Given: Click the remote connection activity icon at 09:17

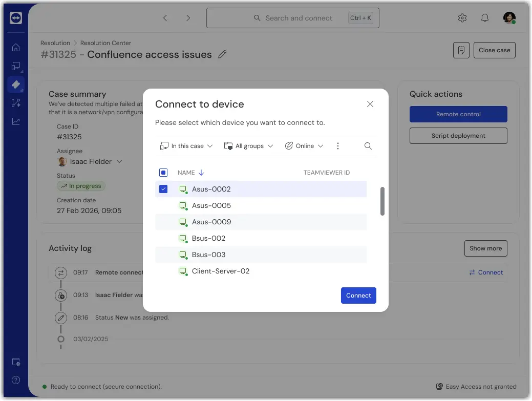Looking at the screenshot, I should pyautogui.click(x=61, y=272).
